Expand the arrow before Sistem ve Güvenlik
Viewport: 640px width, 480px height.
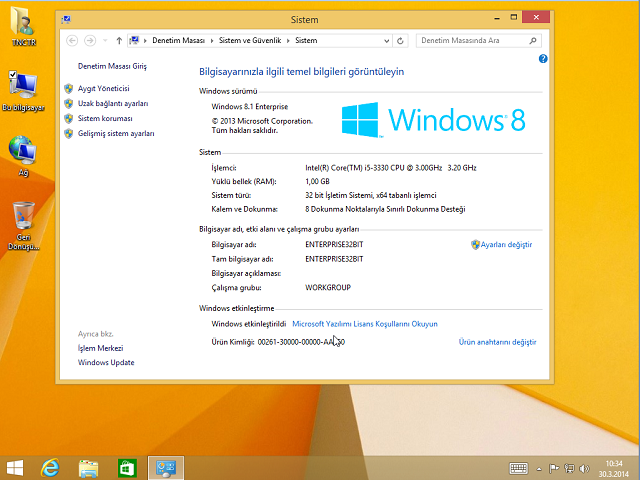(212, 40)
